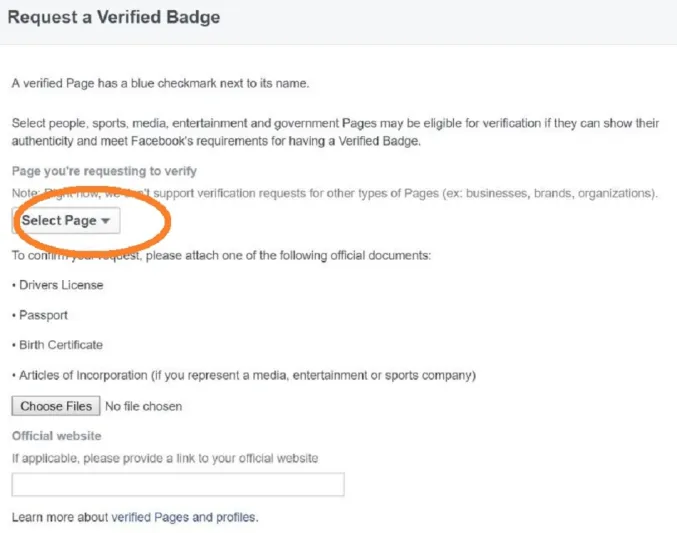This screenshot has height=533, width=677.
Task: Click the Official website text field
Action: point(178,485)
